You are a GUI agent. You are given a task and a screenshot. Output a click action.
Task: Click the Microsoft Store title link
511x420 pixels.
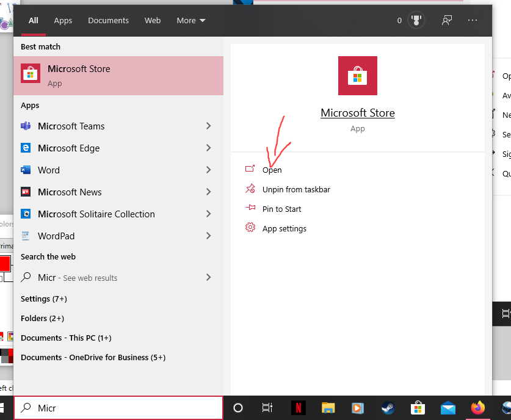click(358, 113)
